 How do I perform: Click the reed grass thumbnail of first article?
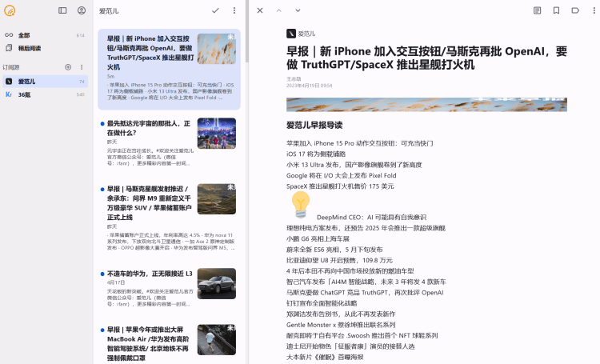pos(217,49)
